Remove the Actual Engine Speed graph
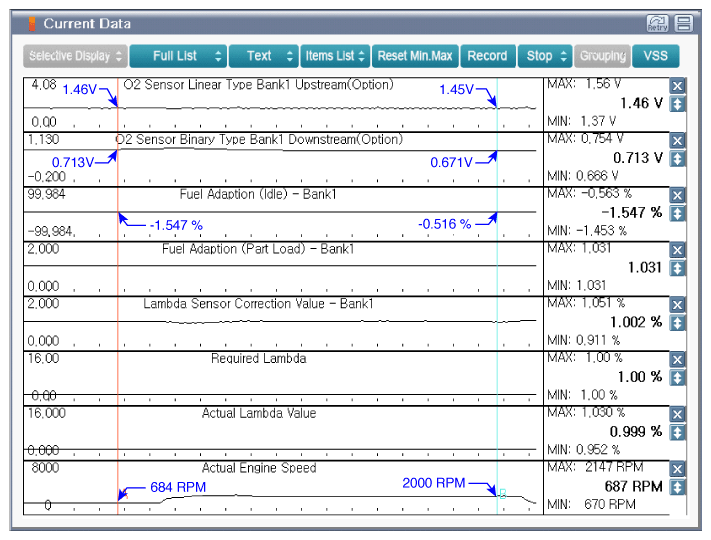The image size is (711, 540). click(x=677, y=469)
